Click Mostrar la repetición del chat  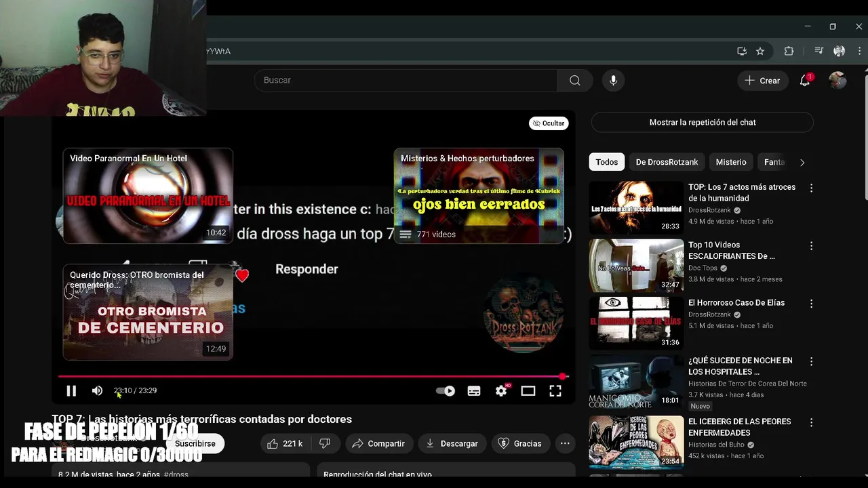pos(702,123)
